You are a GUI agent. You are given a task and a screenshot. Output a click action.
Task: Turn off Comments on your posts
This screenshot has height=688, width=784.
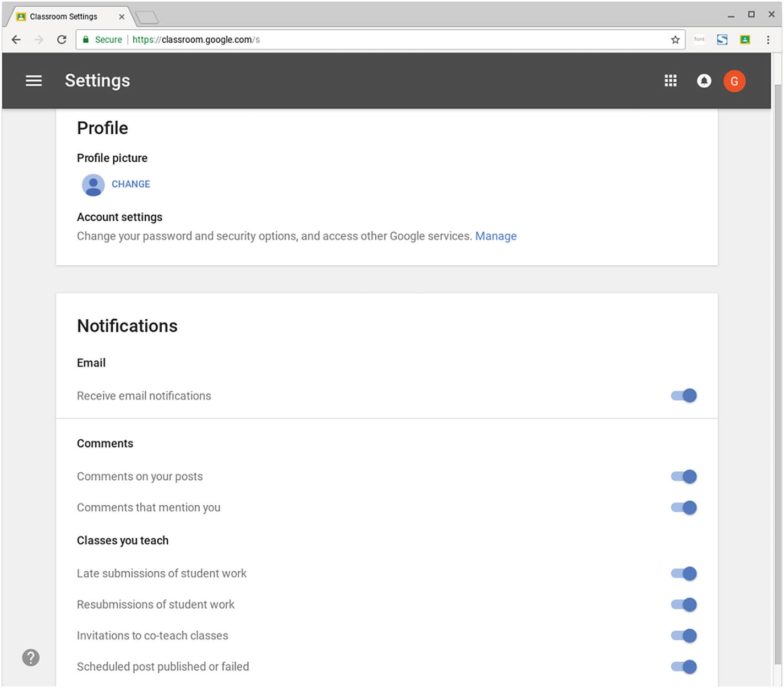click(x=684, y=477)
